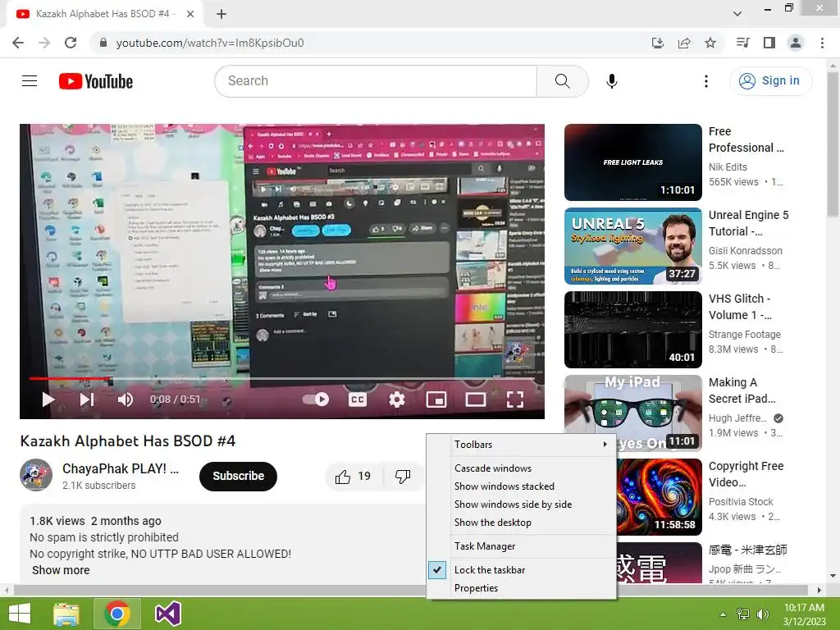Open ChayaPhak PLAY channel avatar
Screen dimensions: 840x630
[x=36, y=475]
